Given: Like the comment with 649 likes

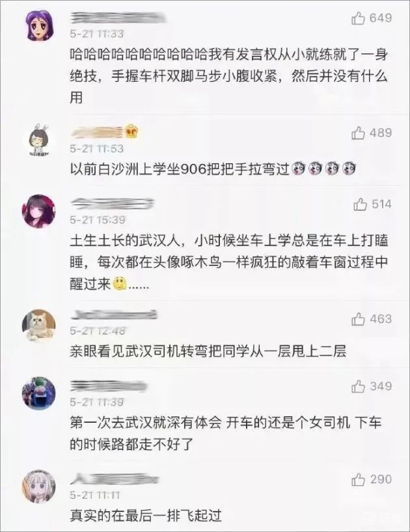Looking at the screenshot, I should pyautogui.click(x=358, y=18).
